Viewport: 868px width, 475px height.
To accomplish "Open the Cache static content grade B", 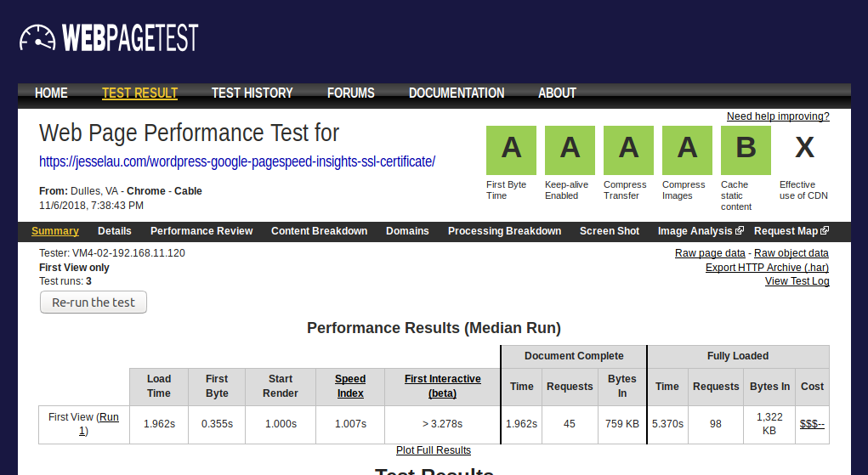I will click(x=746, y=150).
